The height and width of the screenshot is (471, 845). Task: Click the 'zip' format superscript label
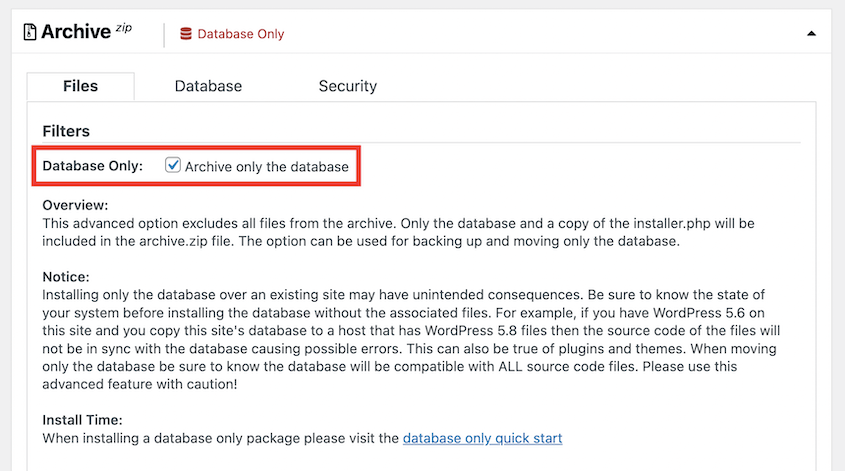click(x=123, y=28)
